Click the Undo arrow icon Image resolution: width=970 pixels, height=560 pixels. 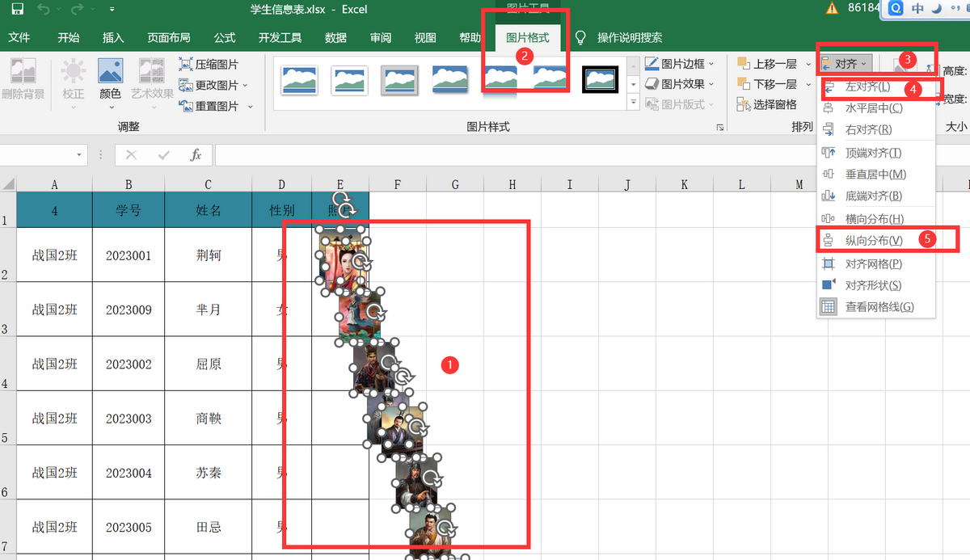[x=42, y=10]
